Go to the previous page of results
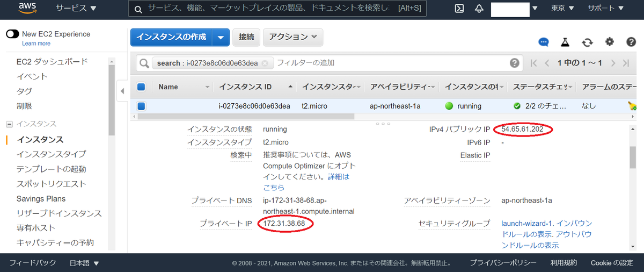The width and height of the screenshot is (644, 272). click(x=547, y=63)
